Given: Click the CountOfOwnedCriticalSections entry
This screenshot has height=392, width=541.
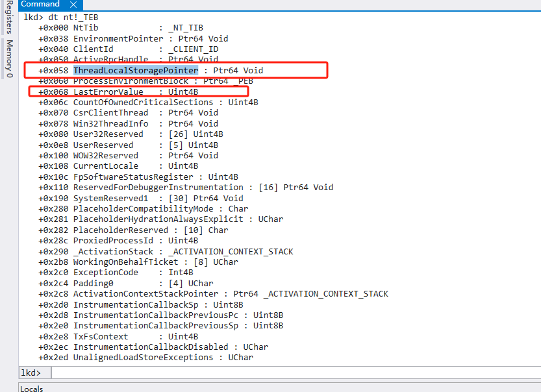Looking at the screenshot, I should pos(143,103).
